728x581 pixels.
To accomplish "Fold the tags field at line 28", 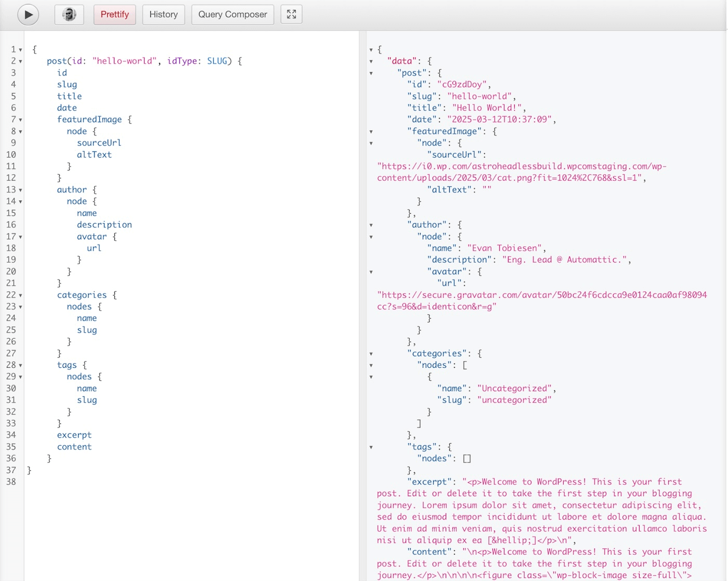I will [20, 365].
